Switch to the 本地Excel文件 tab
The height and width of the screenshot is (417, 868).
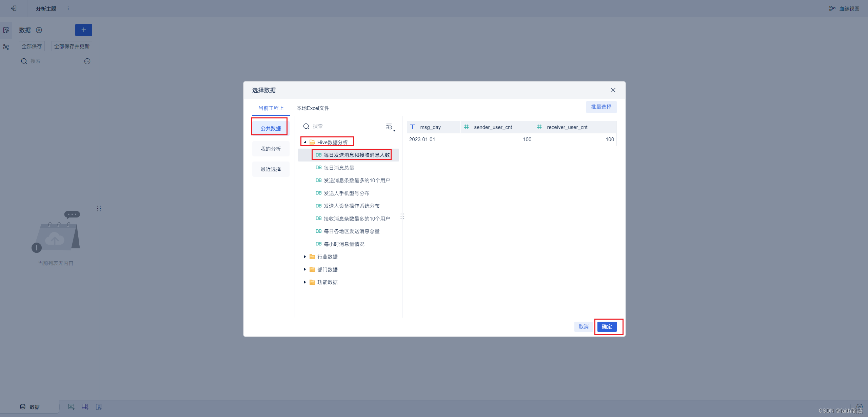313,108
